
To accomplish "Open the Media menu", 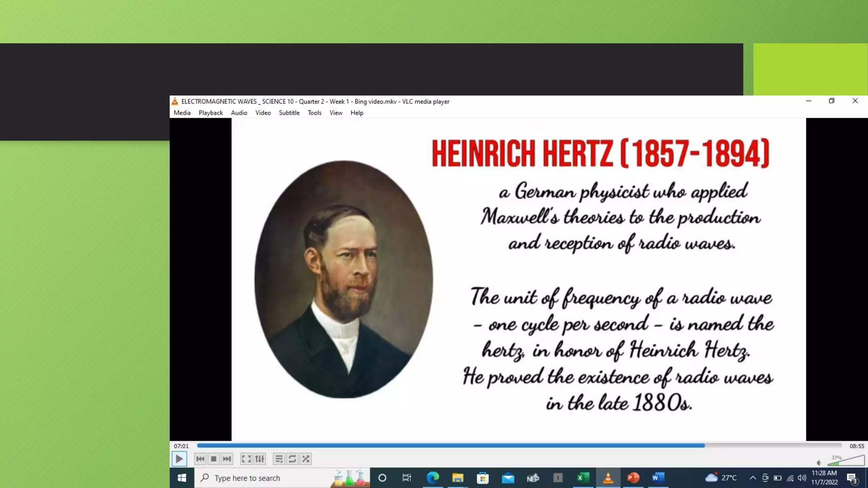I will click(x=182, y=113).
